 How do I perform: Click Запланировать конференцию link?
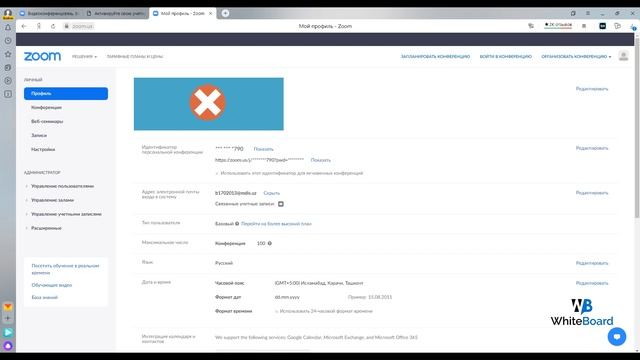pyautogui.click(x=435, y=57)
